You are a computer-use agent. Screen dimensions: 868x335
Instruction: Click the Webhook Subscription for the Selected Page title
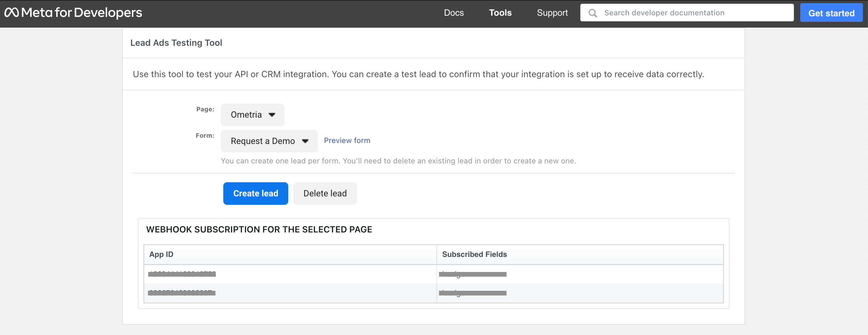(x=259, y=230)
